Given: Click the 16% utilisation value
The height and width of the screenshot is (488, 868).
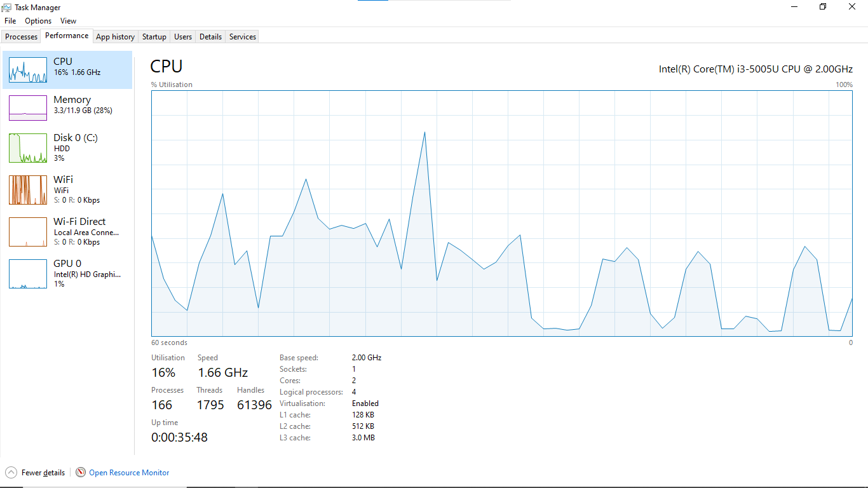Looking at the screenshot, I should [163, 372].
